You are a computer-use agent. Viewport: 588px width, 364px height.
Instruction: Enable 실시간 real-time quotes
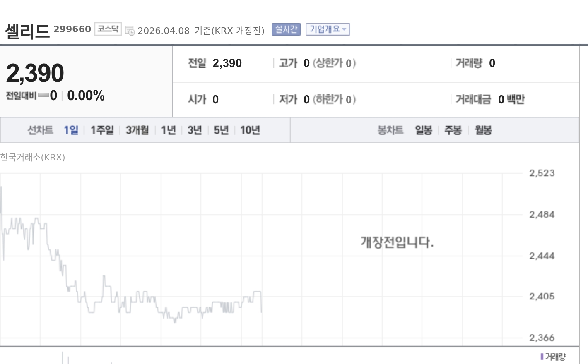(x=286, y=29)
